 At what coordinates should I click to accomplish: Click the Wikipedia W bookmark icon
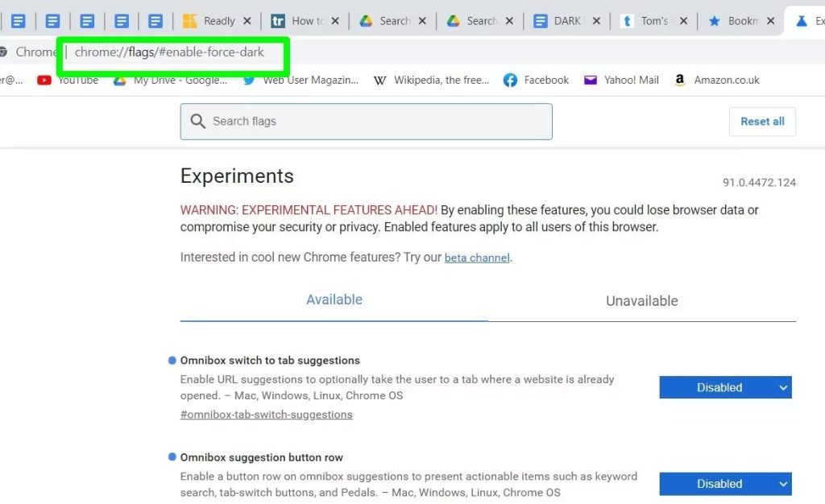click(380, 81)
